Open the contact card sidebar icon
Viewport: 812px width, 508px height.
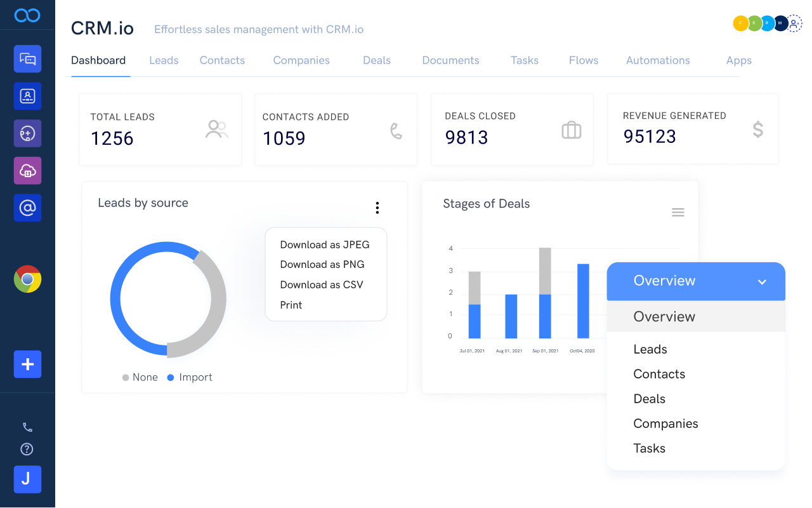pos(27,96)
